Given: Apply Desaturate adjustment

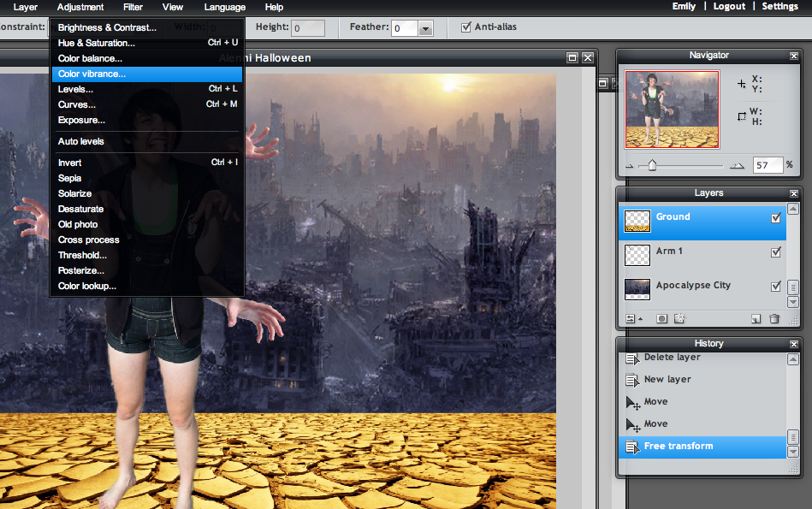Looking at the screenshot, I should (147, 210).
